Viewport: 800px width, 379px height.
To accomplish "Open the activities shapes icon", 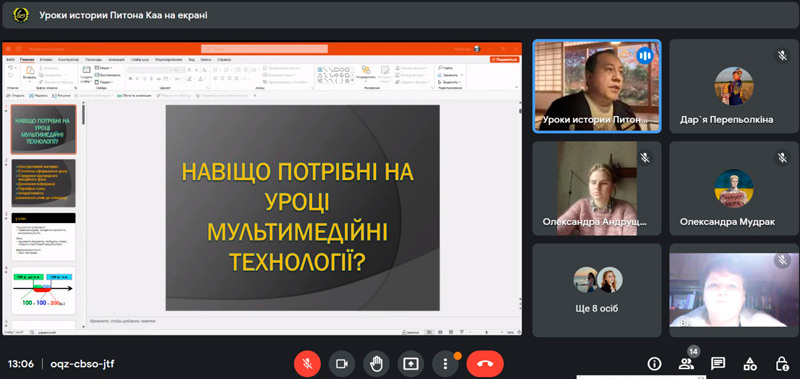I will (x=750, y=364).
